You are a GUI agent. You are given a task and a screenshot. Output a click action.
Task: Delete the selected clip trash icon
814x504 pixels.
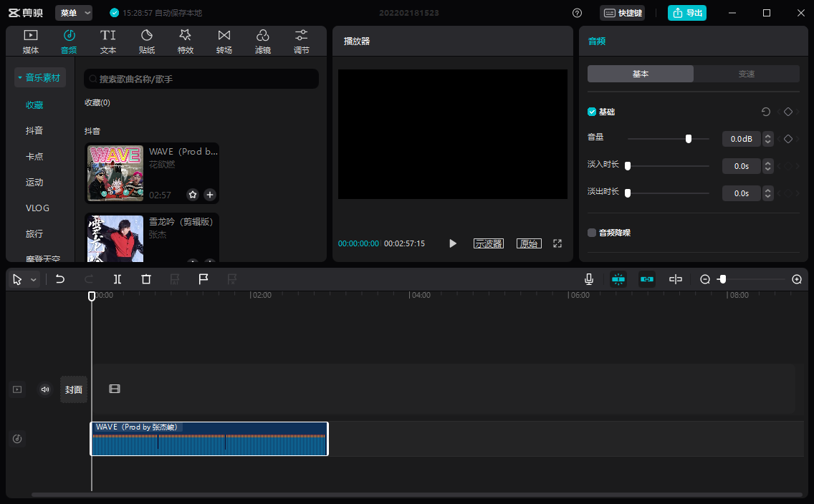click(x=146, y=279)
